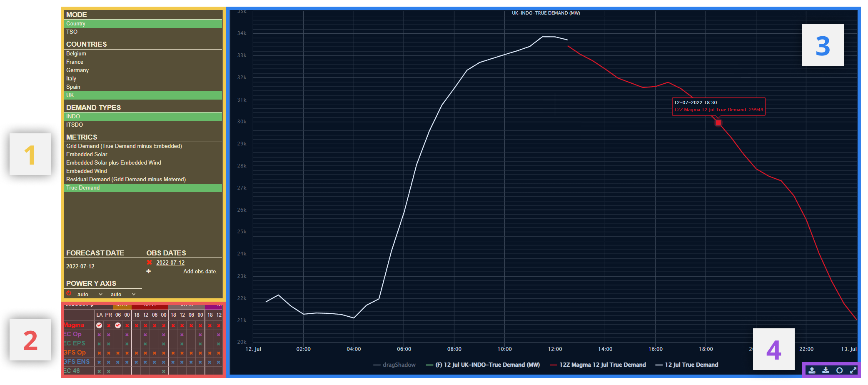Viewport: 868px width, 385px height.
Task: Click green X in EC 46 PR cell
Action: tap(108, 371)
